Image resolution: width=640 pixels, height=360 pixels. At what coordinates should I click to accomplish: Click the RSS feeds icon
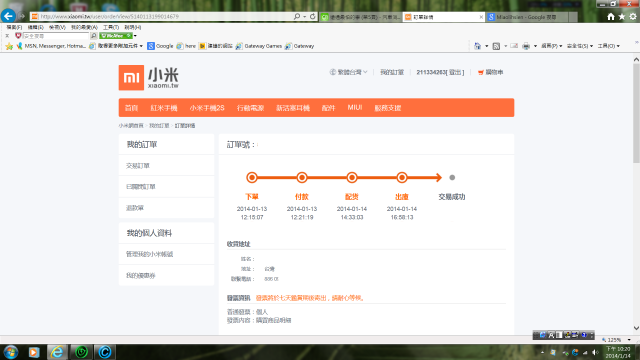(496, 46)
